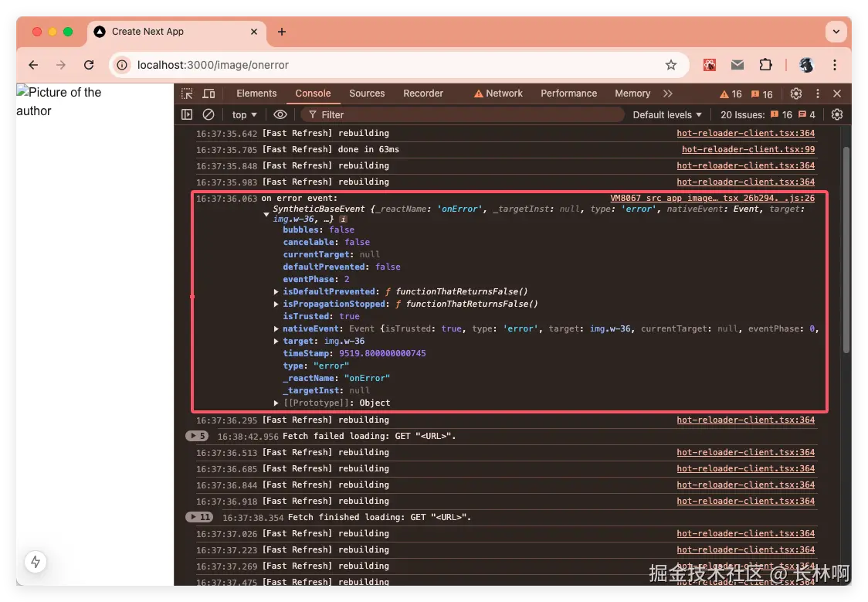Open console settings gear
Viewport: 868px width, 602px height.
[837, 114]
